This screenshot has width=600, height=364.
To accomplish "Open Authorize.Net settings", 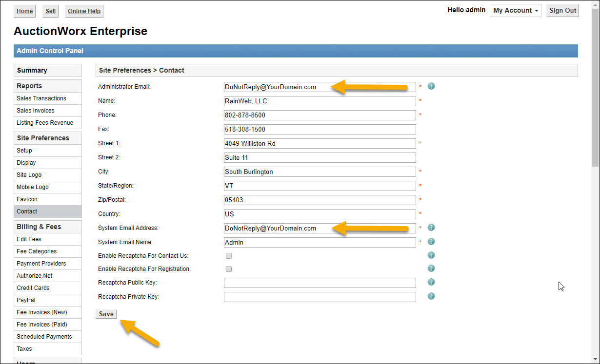I will [48, 276].
